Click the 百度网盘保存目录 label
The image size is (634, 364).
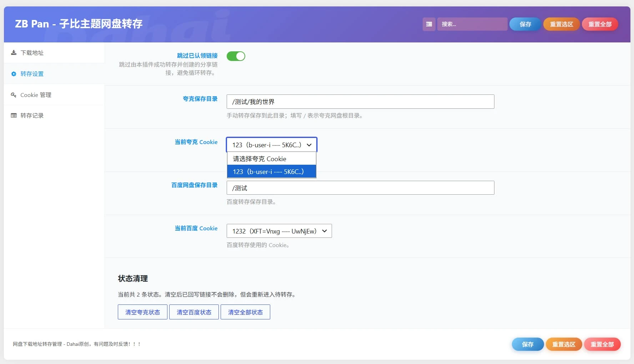pos(195,185)
